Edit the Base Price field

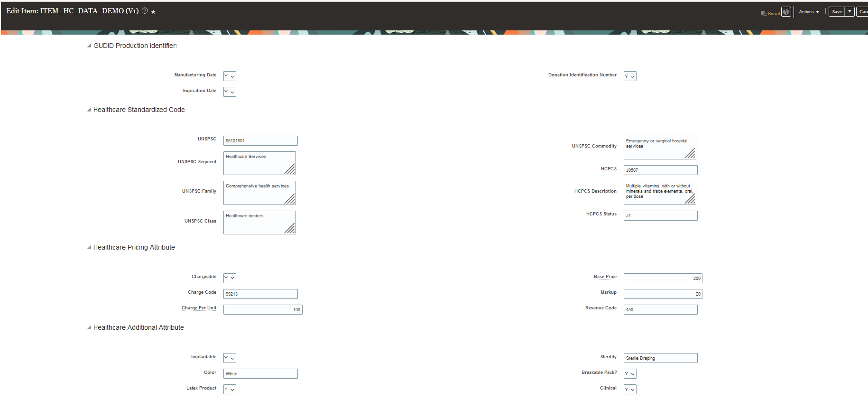(663, 279)
